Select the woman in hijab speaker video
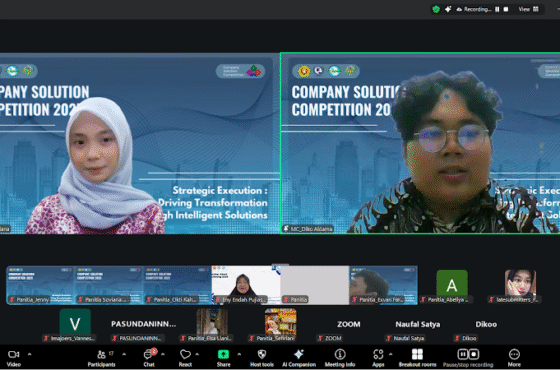 [140, 143]
